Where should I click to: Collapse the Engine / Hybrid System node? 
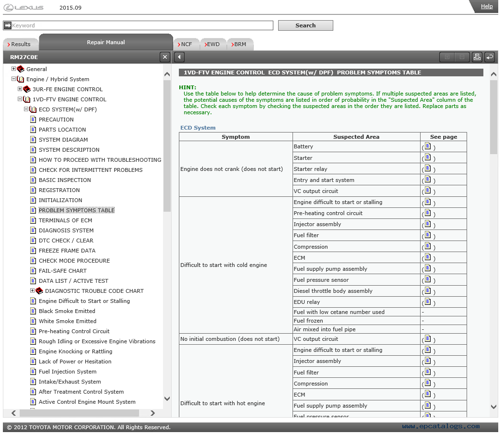[13, 79]
